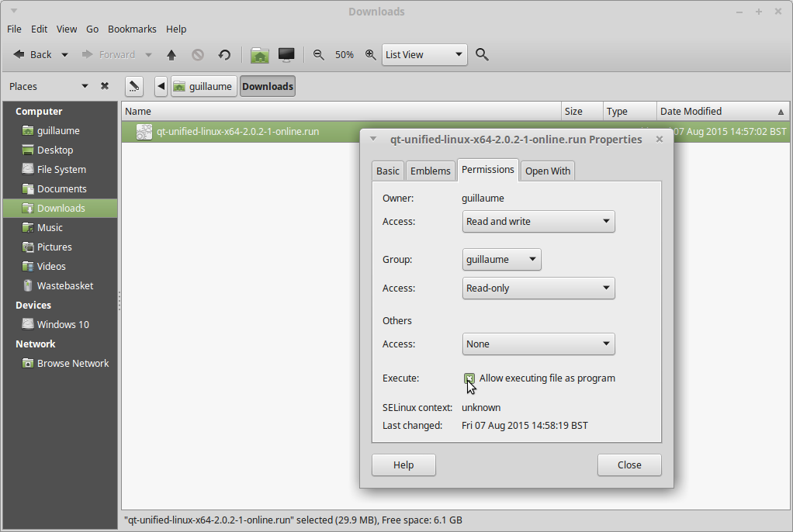Go up to the parent folder
793x532 pixels.
pos(171,54)
